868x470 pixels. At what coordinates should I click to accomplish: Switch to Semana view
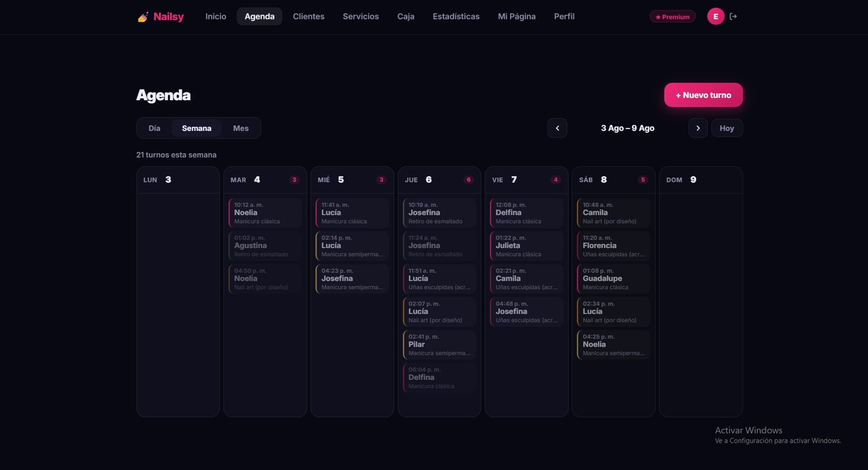click(x=196, y=128)
